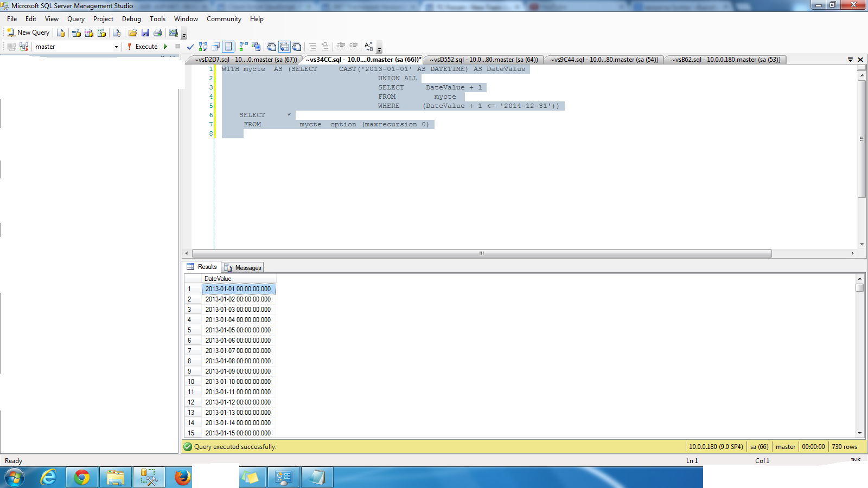Open the Community menu
This screenshot has height=488, width=868.
click(224, 19)
